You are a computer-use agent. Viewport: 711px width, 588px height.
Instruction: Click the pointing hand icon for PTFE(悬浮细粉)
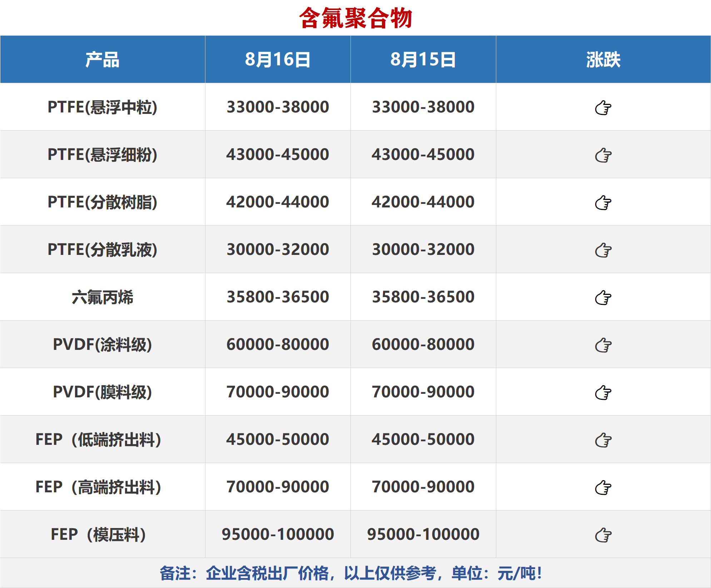click(603, 155)
